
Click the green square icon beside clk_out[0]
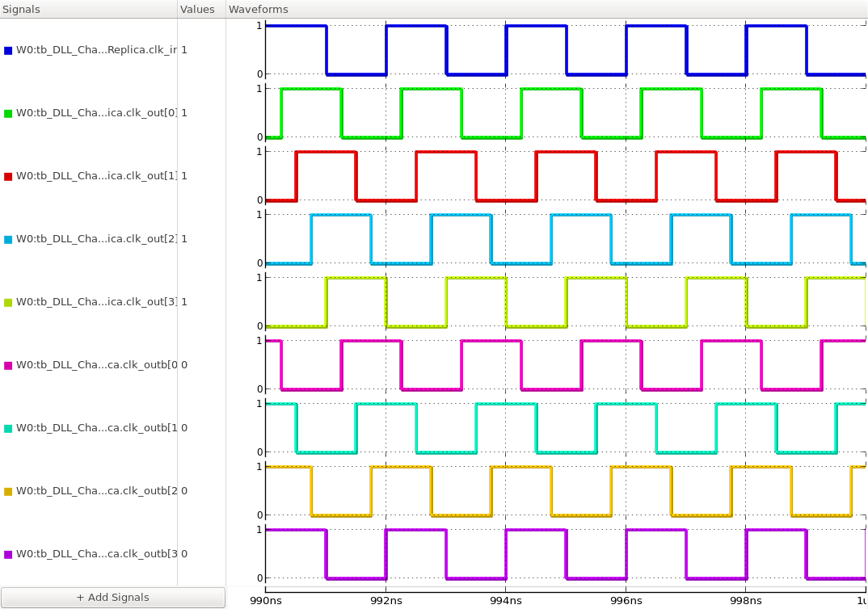[8, 113]
